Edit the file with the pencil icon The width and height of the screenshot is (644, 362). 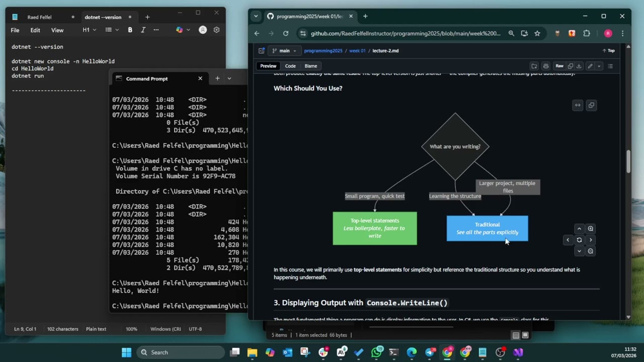click(x=590, y=66)
